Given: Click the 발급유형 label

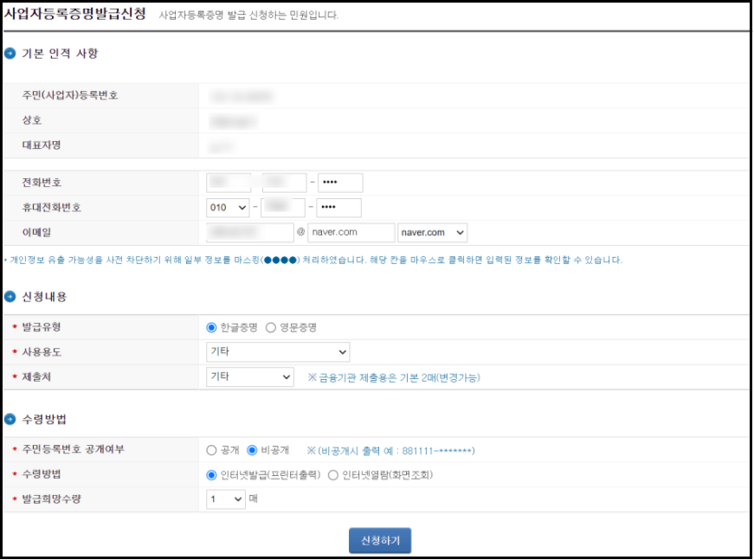Looking at the screenshot, I should point(42,327).
